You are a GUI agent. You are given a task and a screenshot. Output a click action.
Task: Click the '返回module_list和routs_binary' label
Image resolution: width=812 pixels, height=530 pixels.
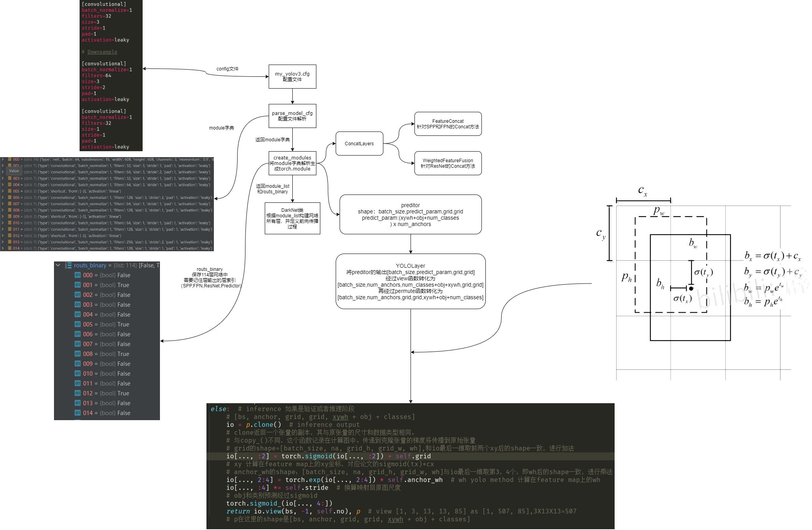coord(272,189)
